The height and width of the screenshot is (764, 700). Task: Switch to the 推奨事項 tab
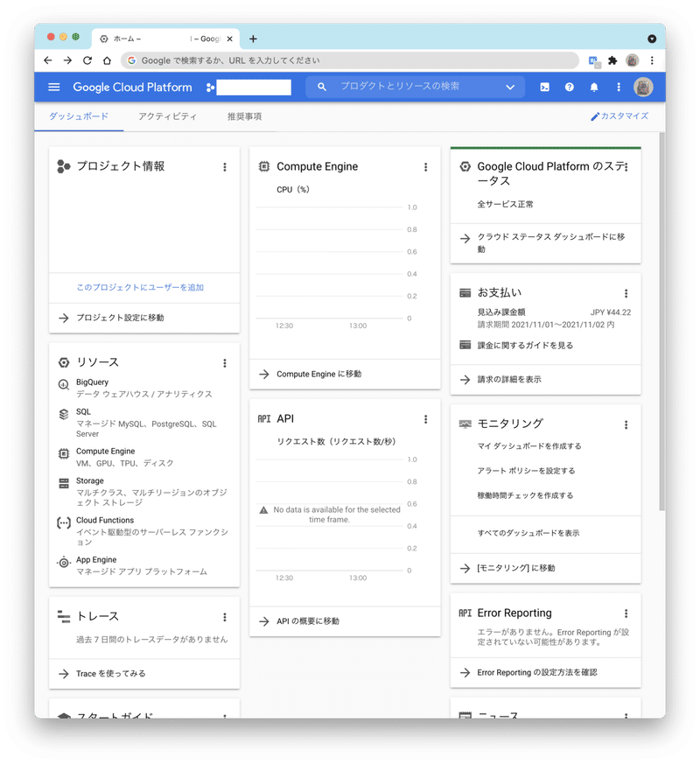point(242,115)
